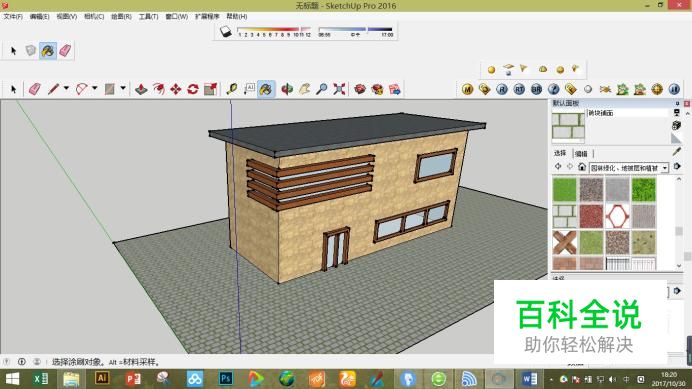Open Illustrator from the taskbar
The height and width of the screenshot is (389, 692).
tap(102, 379)
